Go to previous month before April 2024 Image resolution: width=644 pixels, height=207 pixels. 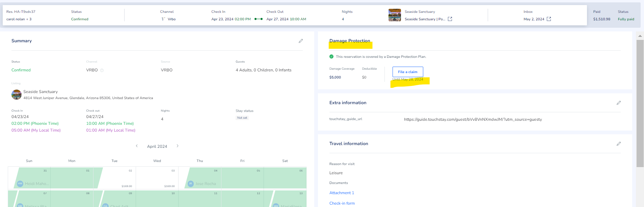[137, 146]
